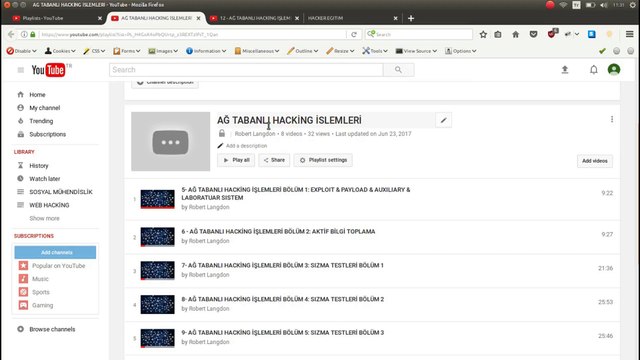
Task: Open the Disable dropdown in the Web Developer toolbar
Action: click(22, 51)
